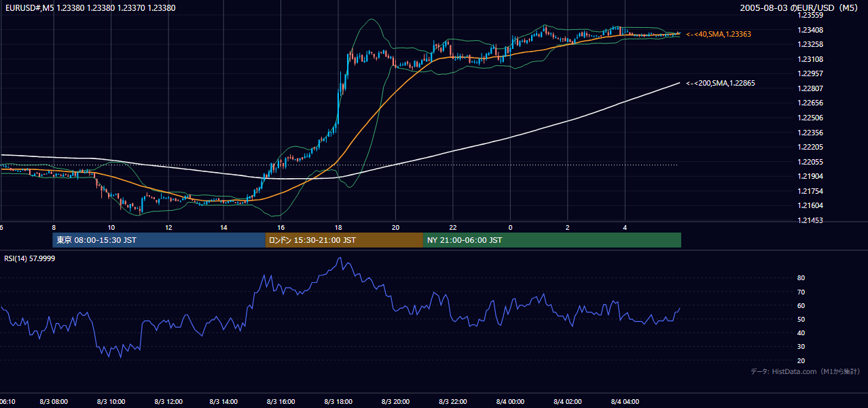Viewport: 868px width, 408px height.
Task: Click hour label 22 under price chart
Action: 452,227
